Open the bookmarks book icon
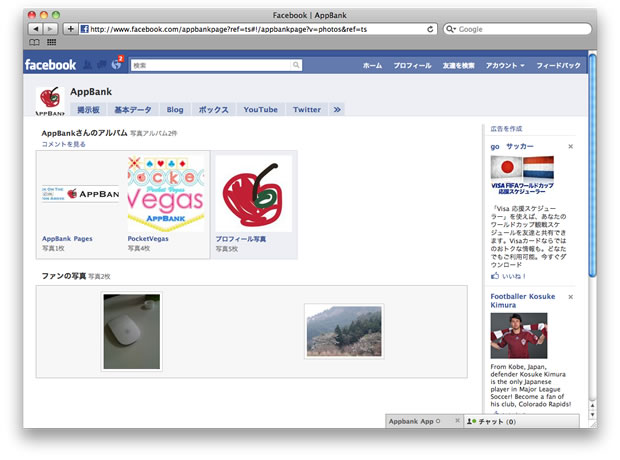The height and width of the screenshot is (460, 620). click(34, 42)
